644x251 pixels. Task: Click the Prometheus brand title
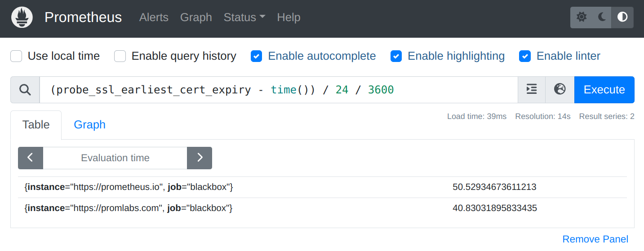(83, 18)
